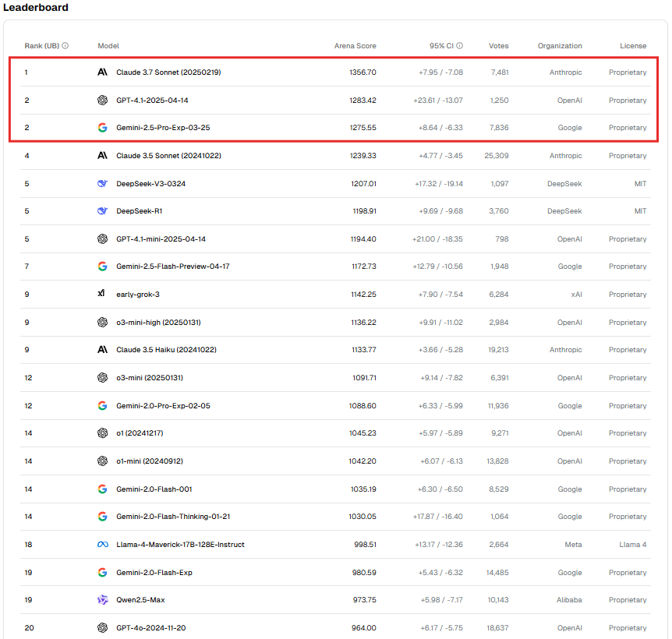Click the xAI organization cell
This screenshot has width=672, height=639.
[576, 295]
